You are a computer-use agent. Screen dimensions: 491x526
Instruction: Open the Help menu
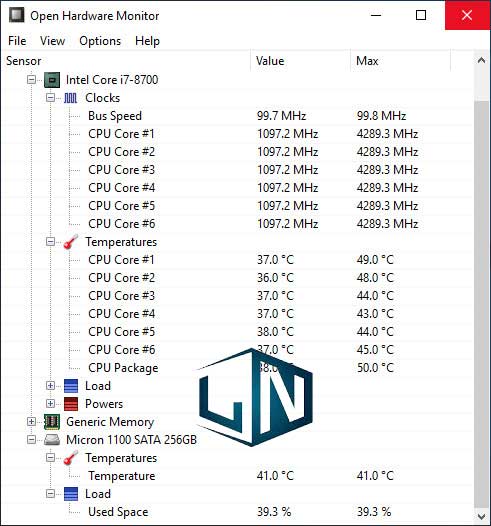[147, 41]
